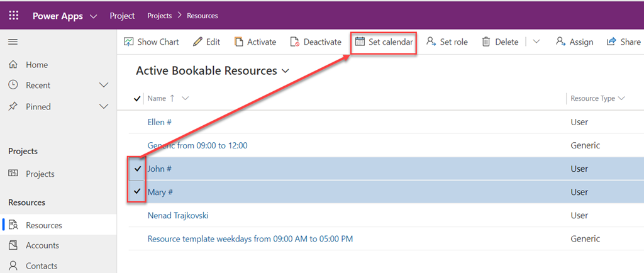Click the Show Chart toolbar button
644x273 pixels.
[151, 42]
